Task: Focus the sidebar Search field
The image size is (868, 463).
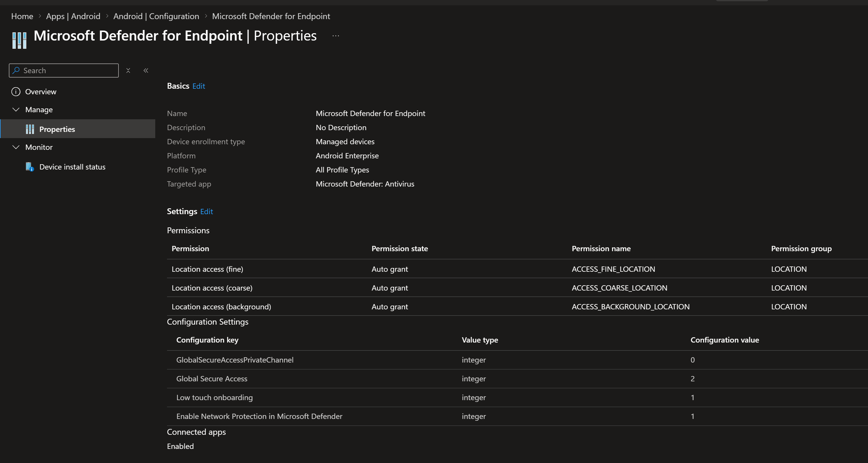Action: click(64, 71)
